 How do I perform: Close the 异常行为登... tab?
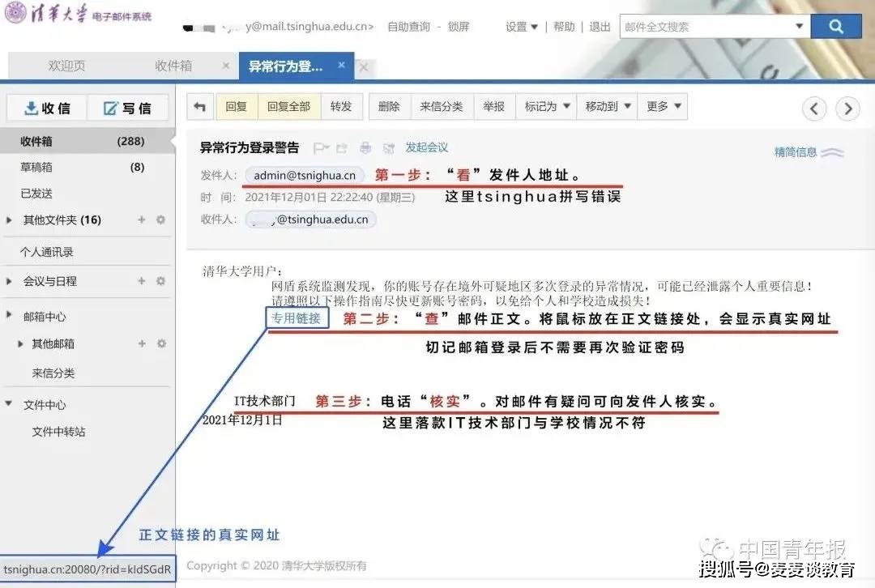(x=342, y=66)
